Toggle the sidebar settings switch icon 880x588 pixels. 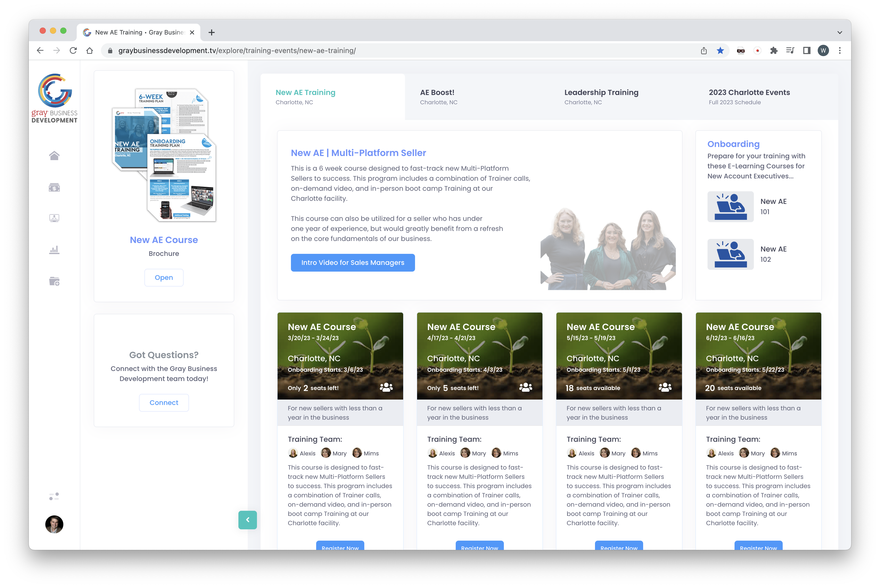tap(54, 497)
